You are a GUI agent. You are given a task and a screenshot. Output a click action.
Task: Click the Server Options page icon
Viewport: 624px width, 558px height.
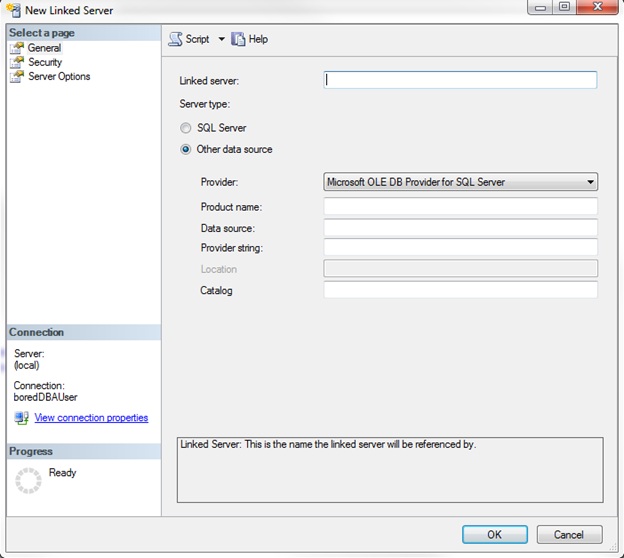tap(17, 77)
